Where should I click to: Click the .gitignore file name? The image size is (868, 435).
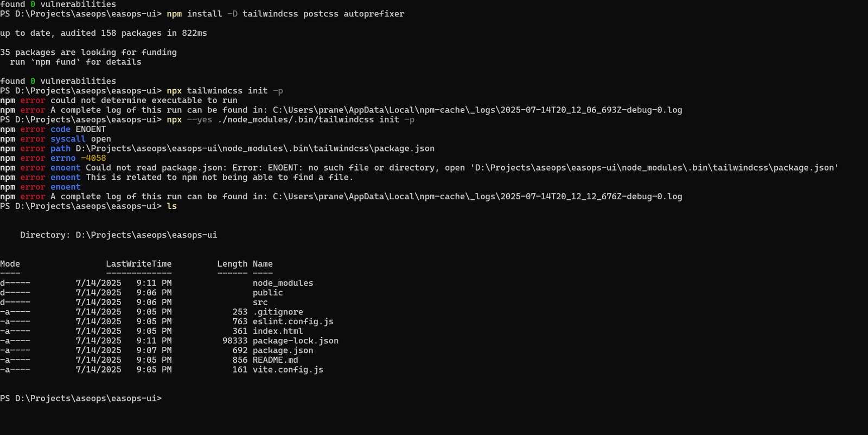[278, 312]
